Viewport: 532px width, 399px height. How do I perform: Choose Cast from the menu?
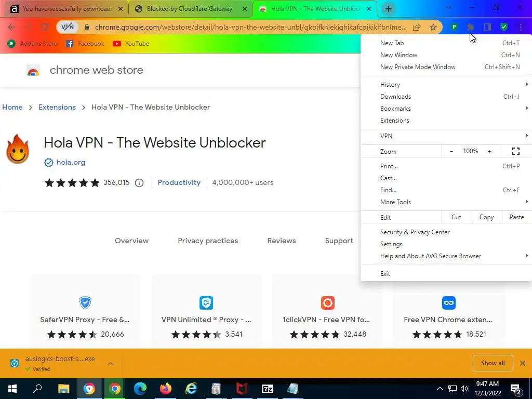tap(446, 178)
